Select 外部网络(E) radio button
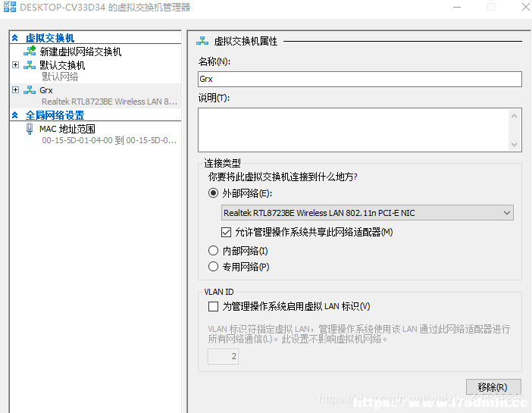532x413 pixels. tap(213, 193)
